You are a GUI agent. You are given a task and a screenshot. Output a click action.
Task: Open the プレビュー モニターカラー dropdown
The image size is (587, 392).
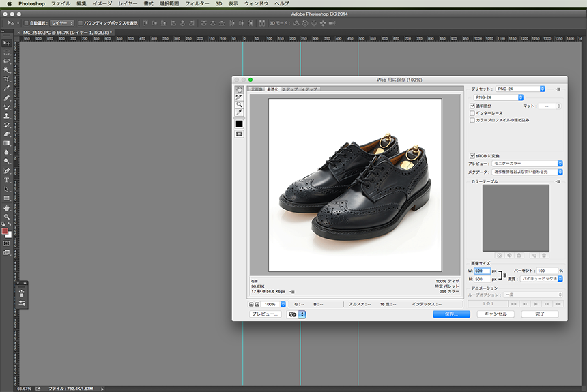pos(527,164)
